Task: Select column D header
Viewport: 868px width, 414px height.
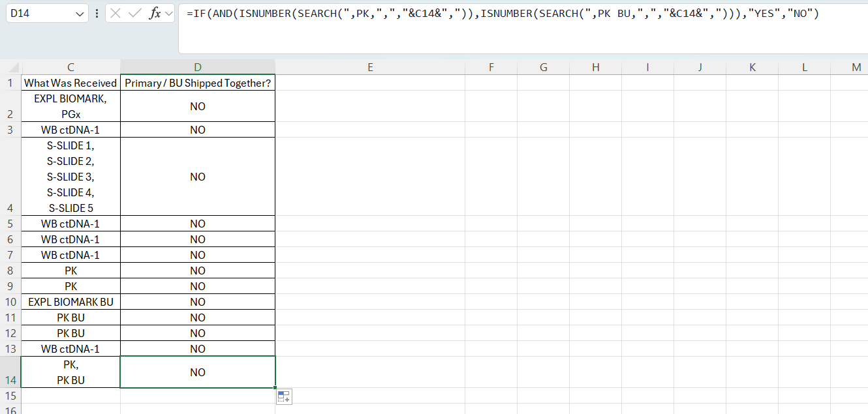Action: click(198, 67)
